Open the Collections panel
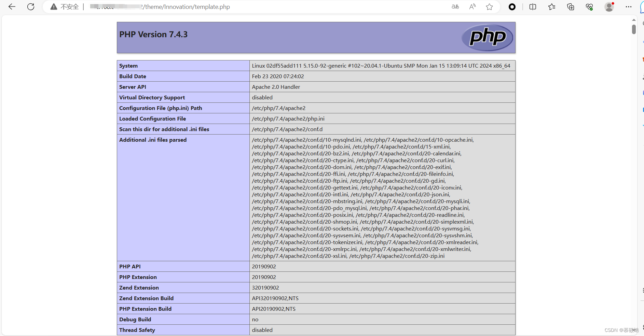The image size is (644, 336). coord(571,7)
